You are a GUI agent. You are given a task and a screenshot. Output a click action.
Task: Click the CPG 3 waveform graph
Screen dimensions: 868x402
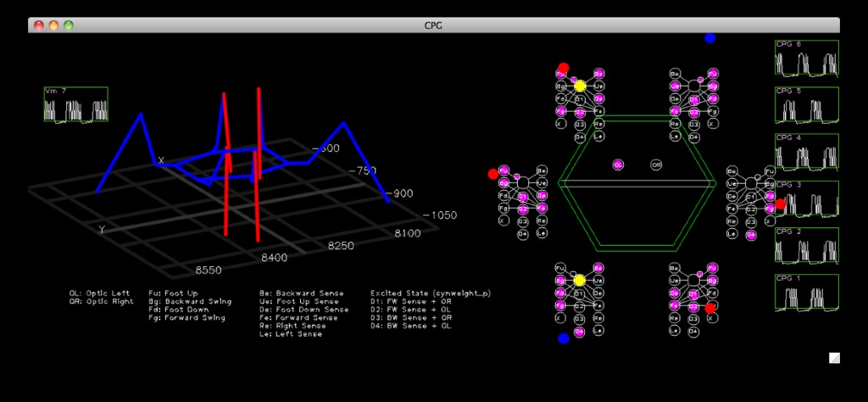(x=805, y=198)
